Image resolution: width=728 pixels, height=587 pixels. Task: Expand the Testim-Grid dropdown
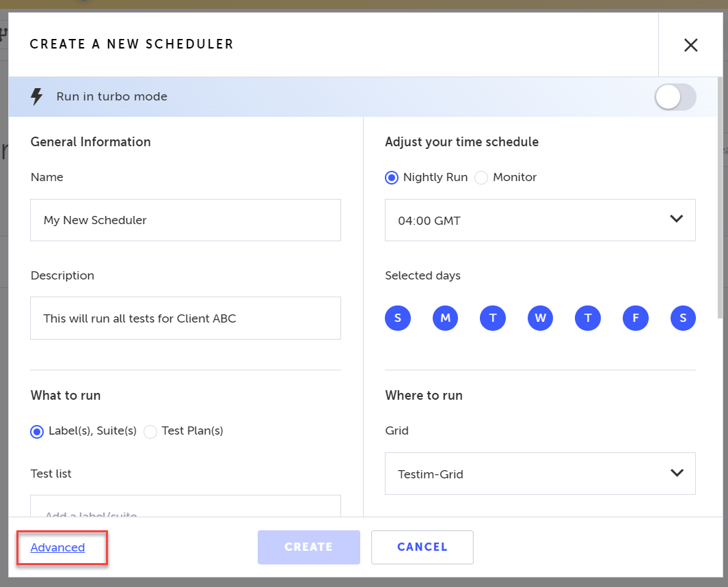click(540, 474)
